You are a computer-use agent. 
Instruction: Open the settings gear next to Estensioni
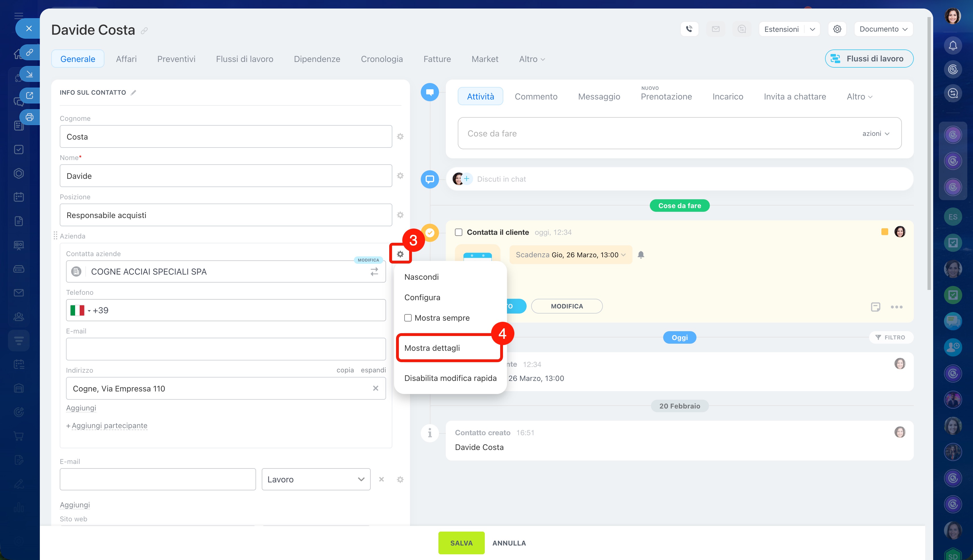(x=837, y=29)
